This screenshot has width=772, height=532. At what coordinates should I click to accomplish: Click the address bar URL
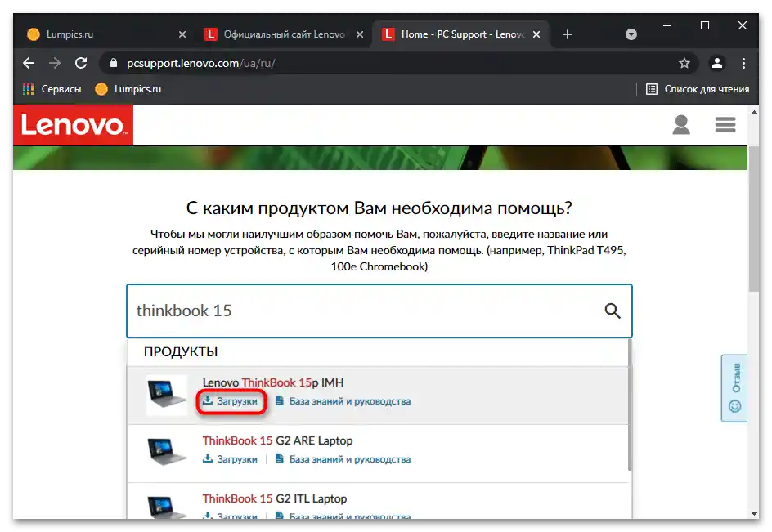click(x=201, y=64)
